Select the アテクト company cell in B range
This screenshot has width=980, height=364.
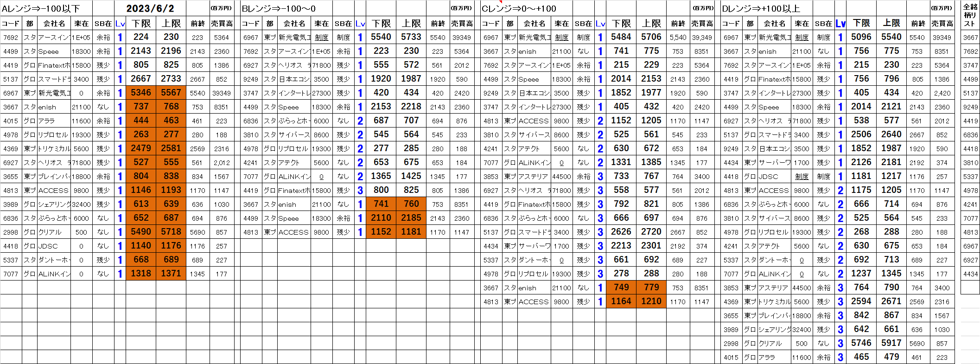click(294, 163)
